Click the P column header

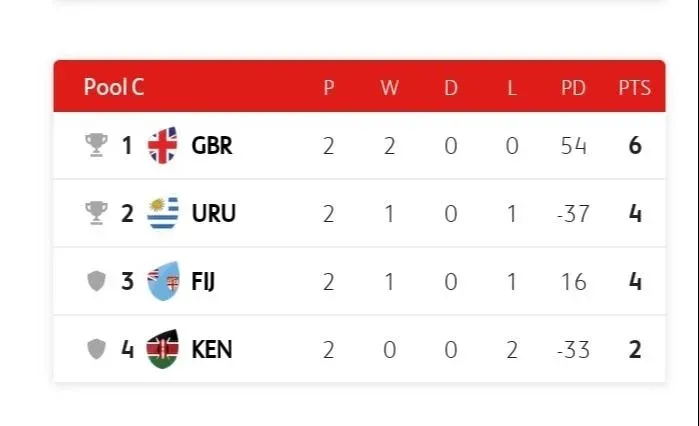pyautogui.click(x=329, y=88)
